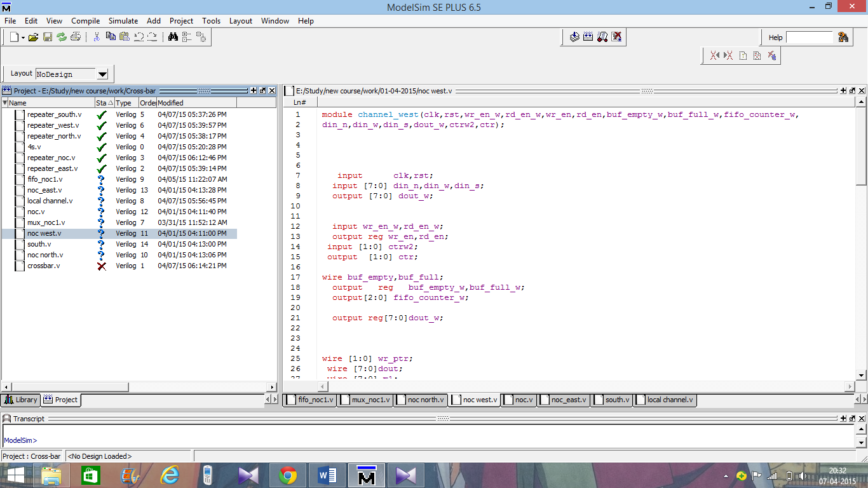Click the red X with left arrow icon
The height and width of the screenshot is (488, 868).
pyautogui.click(x=715, y=56)
